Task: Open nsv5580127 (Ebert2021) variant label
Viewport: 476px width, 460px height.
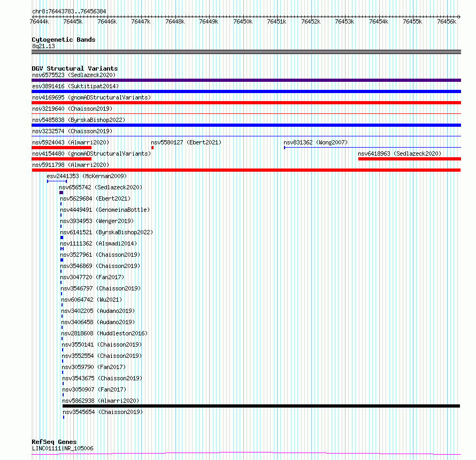Action: [186, 142]
